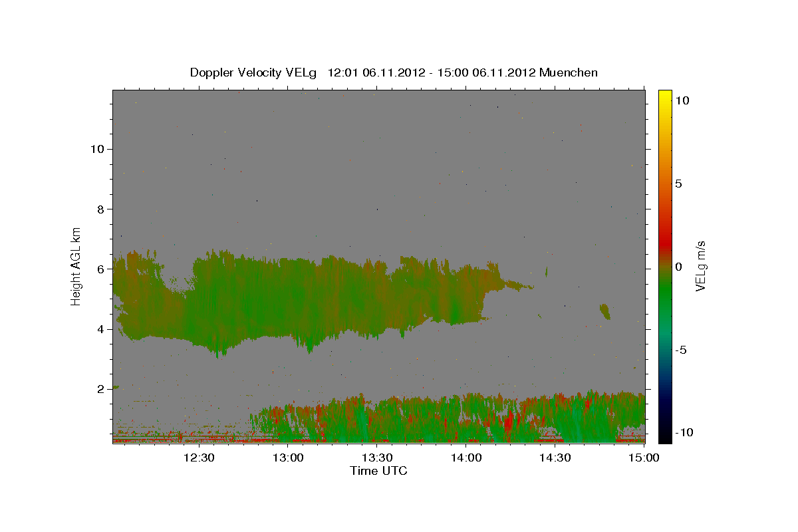The image size is (798, 532).
Task: Click the colorbar value 10 at the top
Action: coord(682,100)
